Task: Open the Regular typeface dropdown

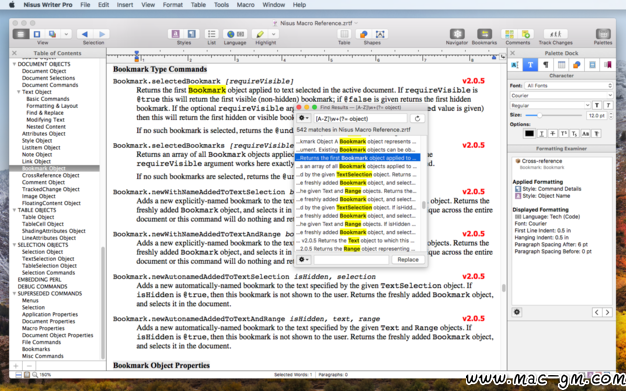Action: tap(550, 105)
